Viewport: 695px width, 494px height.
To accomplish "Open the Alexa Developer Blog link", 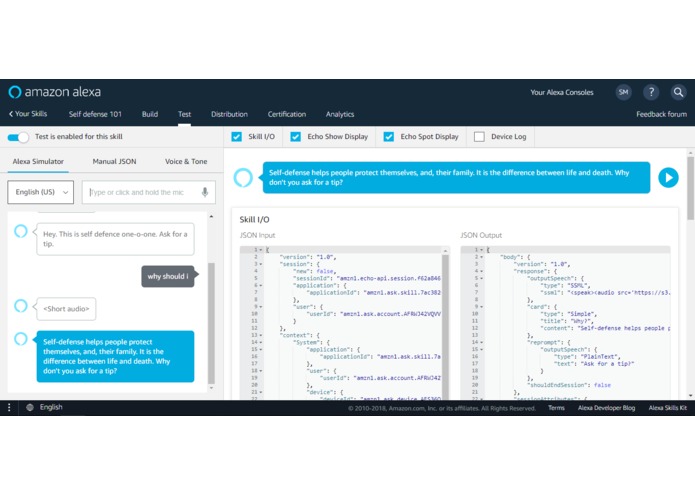I will pyautogui.click(x=606, y=408).
